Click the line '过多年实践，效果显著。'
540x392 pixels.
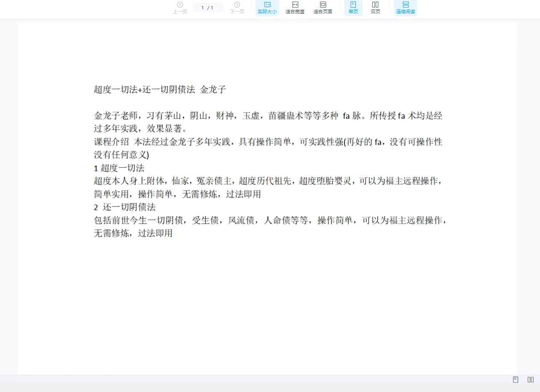click(140, 129)
